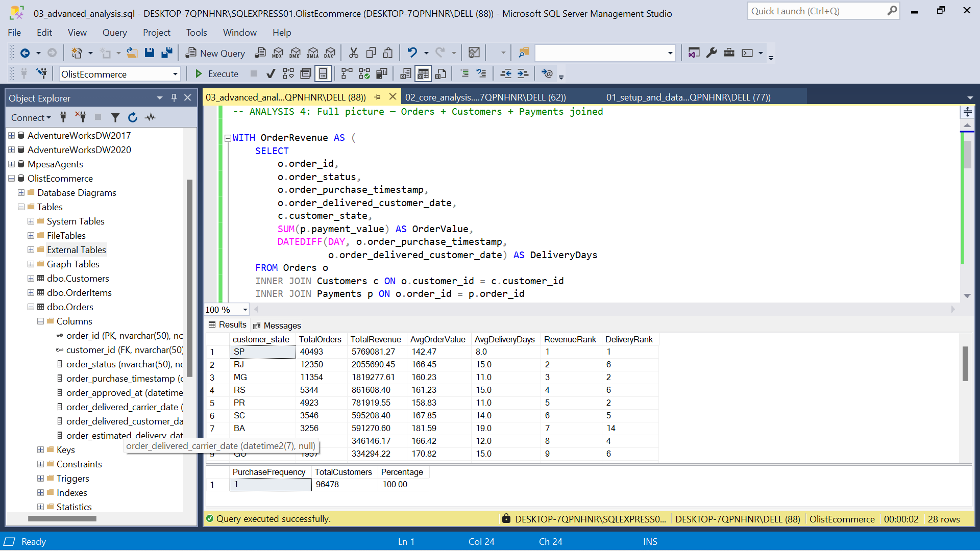Viewport: 980px width, 551px height.
Task: Click the Parse checkmark icon
Action: click(271, 74)
